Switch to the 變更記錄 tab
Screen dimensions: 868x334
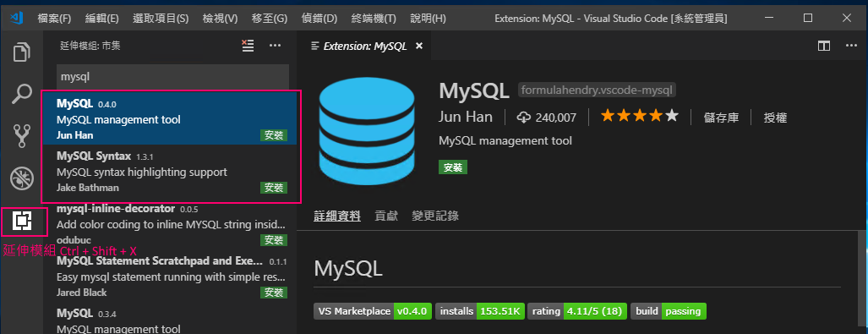tap(435, 216)
